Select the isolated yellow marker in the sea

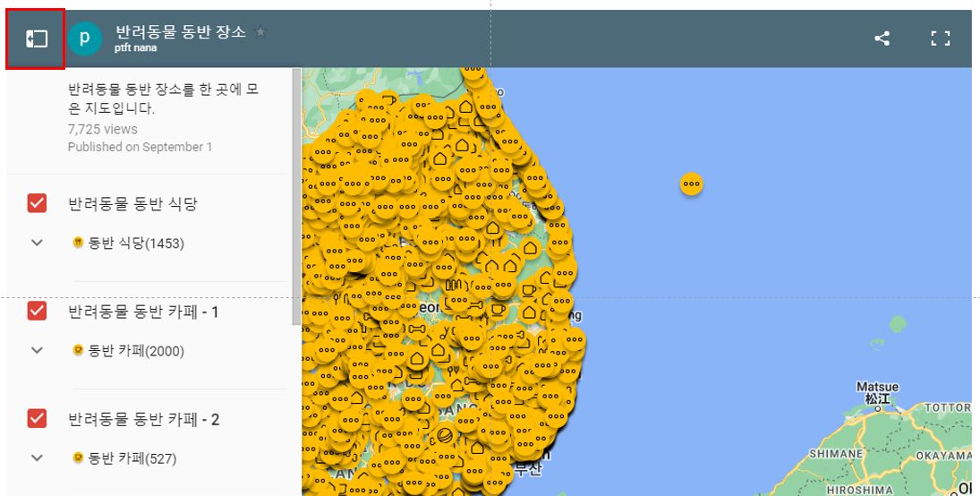click(691, 184)
